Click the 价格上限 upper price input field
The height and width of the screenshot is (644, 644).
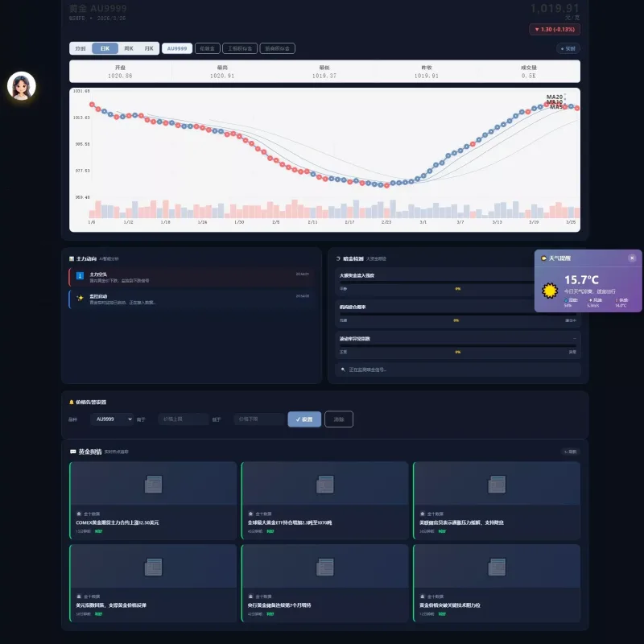(184, 419)
